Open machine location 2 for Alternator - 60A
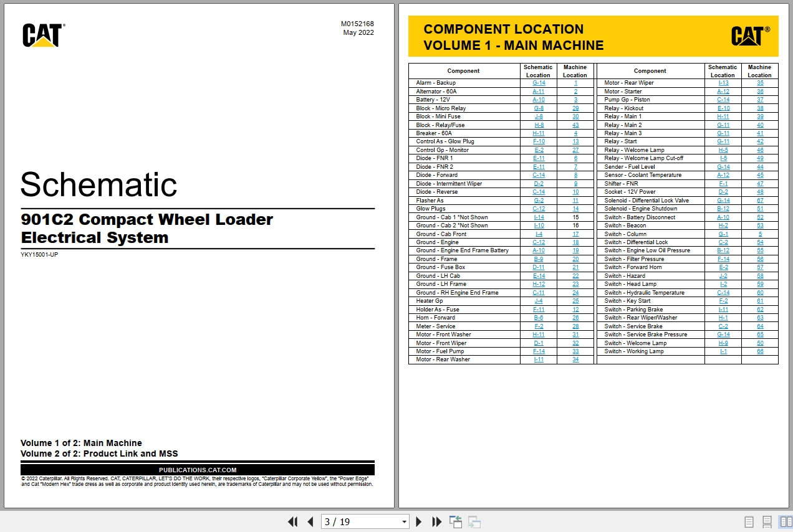The image size is (793, 532). pyautogui.click(x=575, y=92)
